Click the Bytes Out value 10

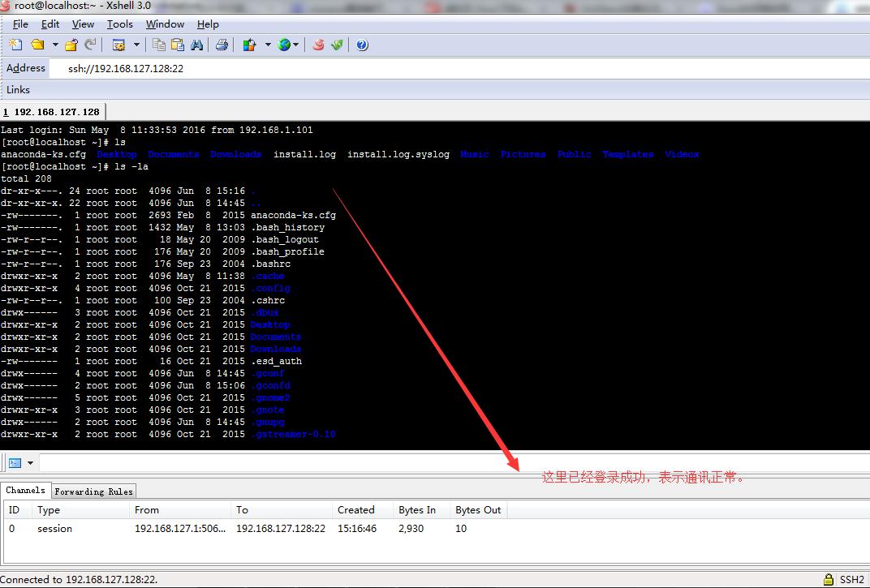point(461,529)
